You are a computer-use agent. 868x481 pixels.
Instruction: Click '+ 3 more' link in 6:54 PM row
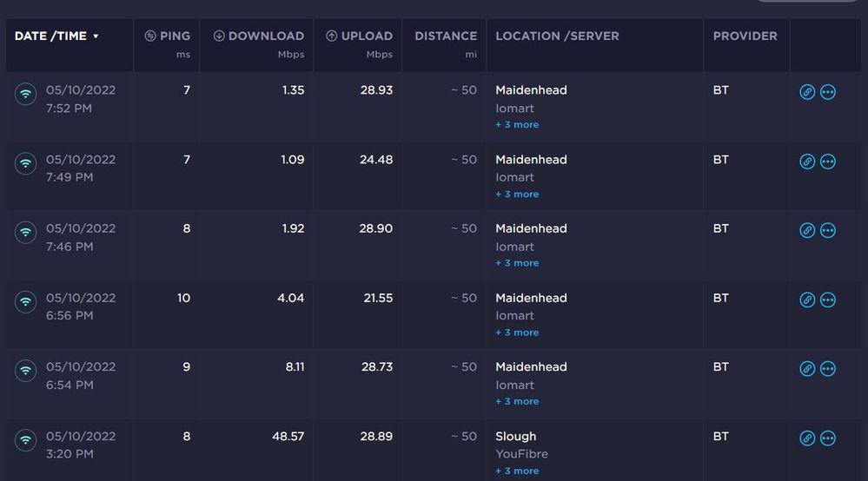pos(517,402)
